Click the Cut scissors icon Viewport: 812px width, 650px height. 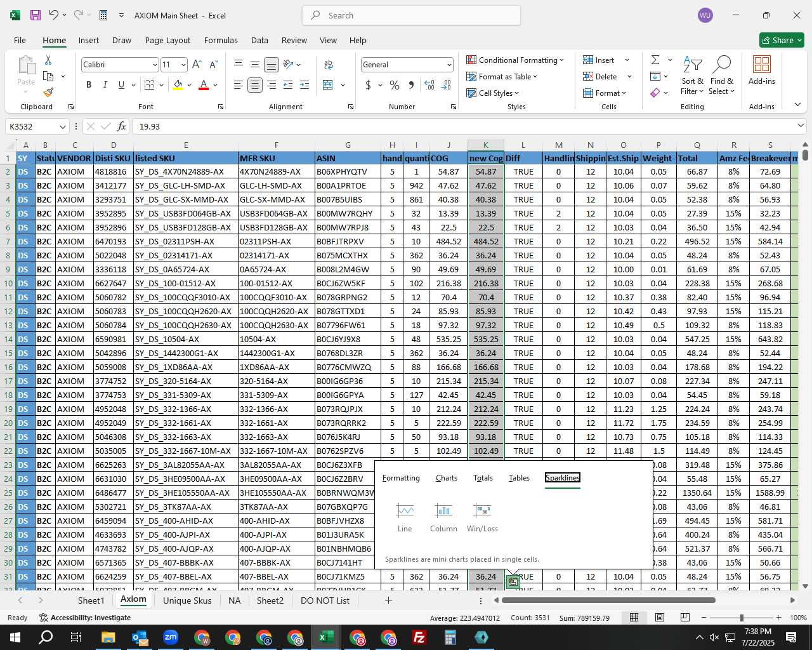point(48,60)
